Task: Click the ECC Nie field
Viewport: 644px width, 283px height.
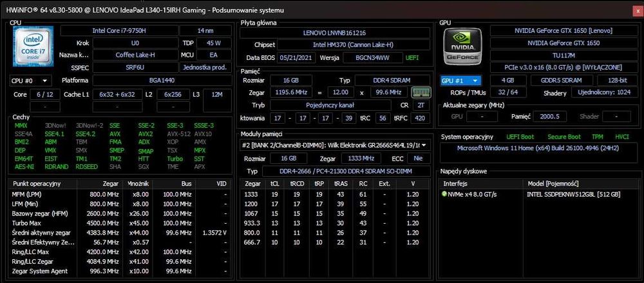Action: (x=419, y=159)
